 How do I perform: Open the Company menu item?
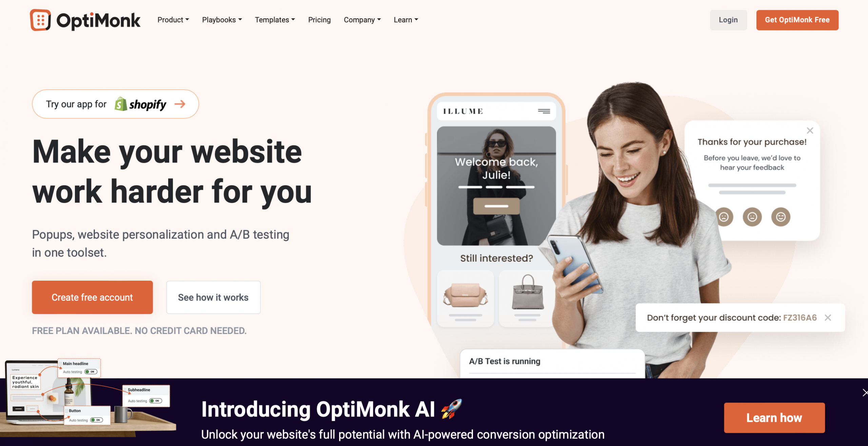point(362,19)
